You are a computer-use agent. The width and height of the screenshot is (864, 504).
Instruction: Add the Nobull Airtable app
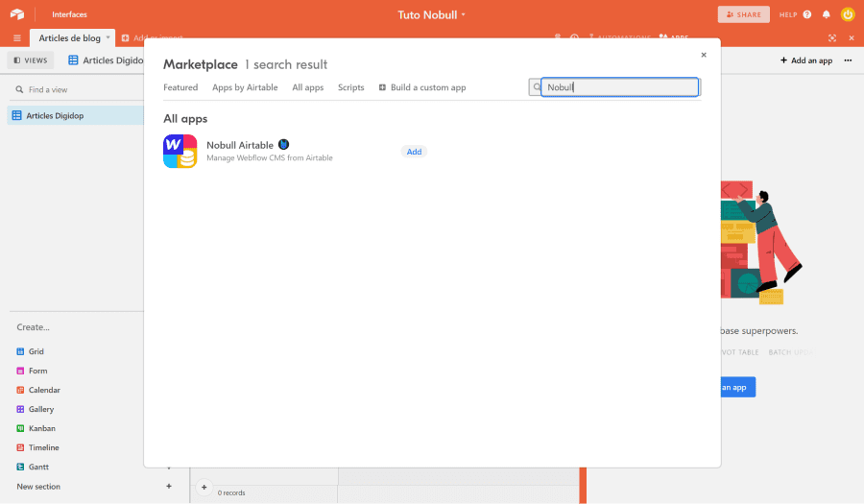(414, 152)
